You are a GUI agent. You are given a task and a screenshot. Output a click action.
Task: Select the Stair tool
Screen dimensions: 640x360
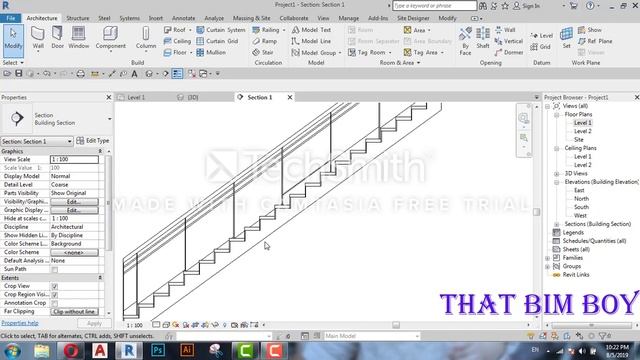(263, 53)
